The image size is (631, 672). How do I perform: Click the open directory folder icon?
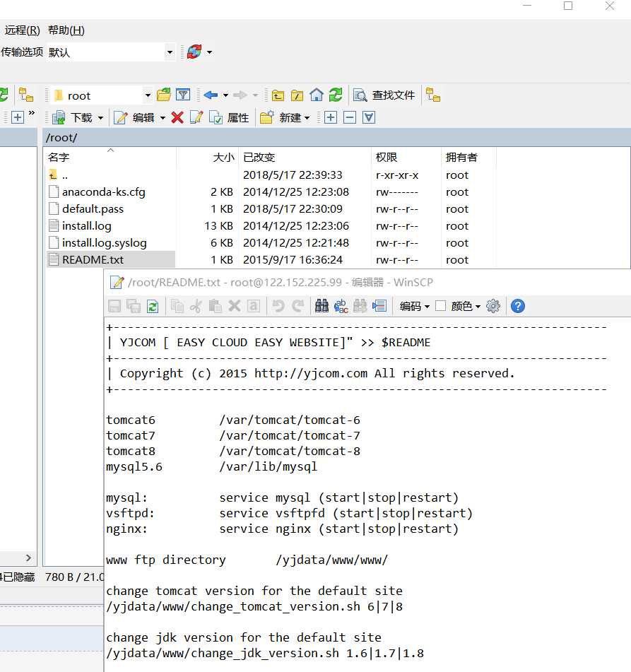[x=164, y=95]
